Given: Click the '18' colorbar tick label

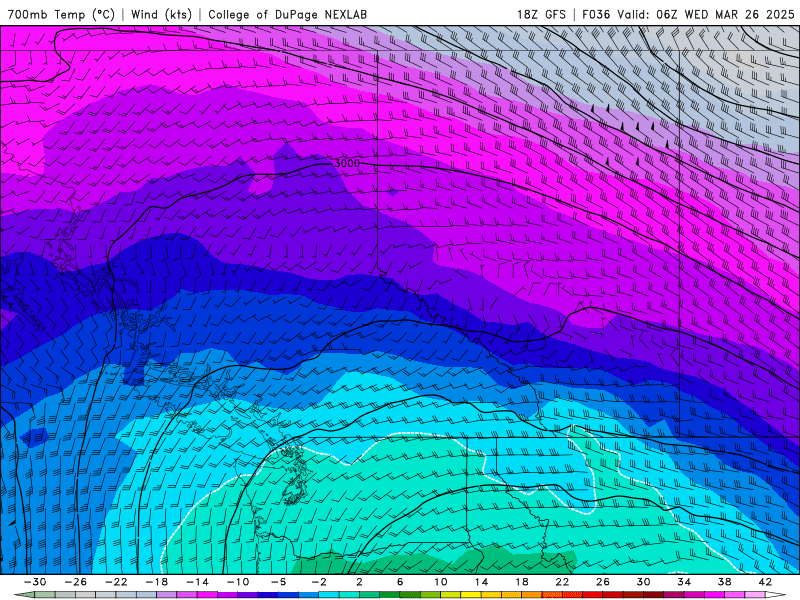Looking at the screenshot, I should pyautogui.click(x=521, y=582).
